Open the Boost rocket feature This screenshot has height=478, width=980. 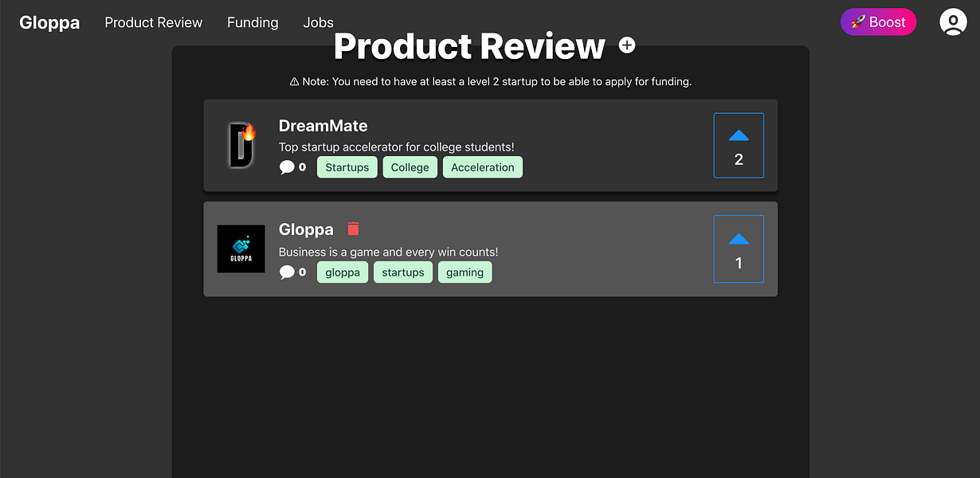point(878,22)
